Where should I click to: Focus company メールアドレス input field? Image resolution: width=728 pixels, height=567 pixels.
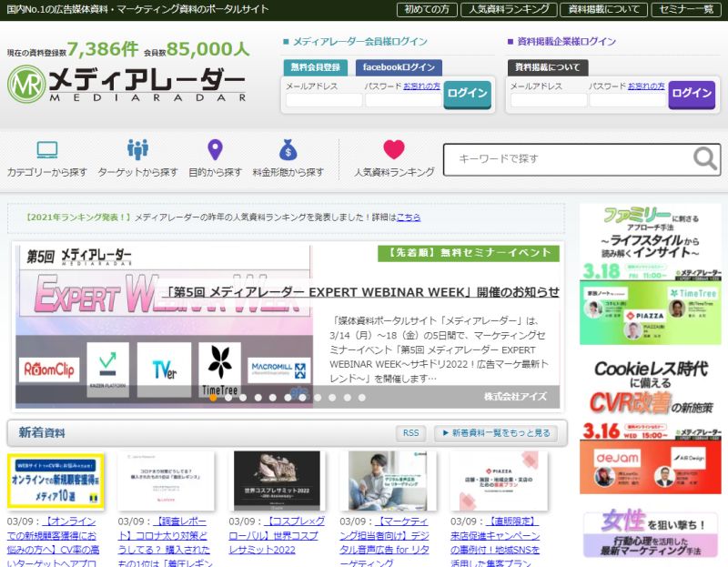point(549,100)
